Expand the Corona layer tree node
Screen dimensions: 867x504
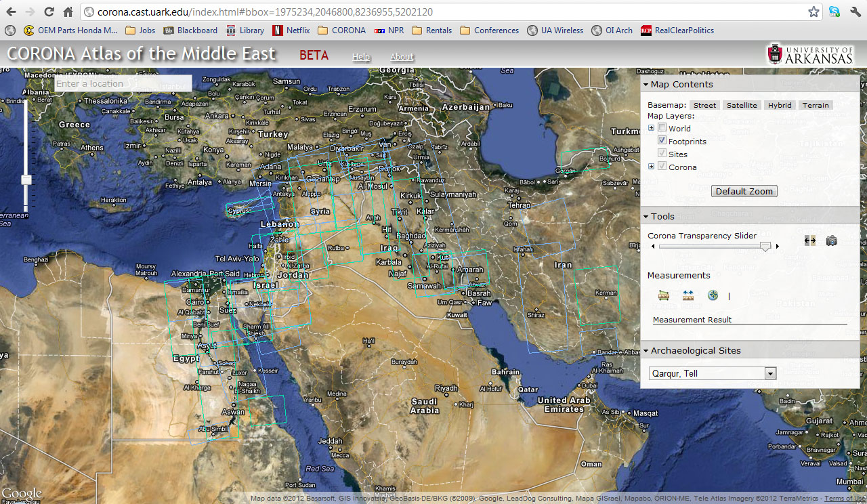[652, 167]
